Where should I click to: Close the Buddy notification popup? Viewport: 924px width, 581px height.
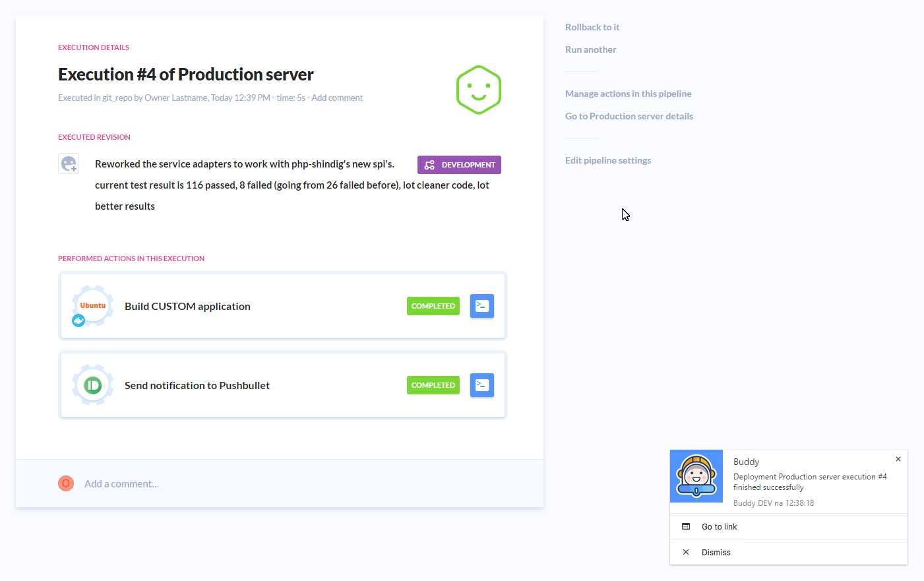point(898,459)
